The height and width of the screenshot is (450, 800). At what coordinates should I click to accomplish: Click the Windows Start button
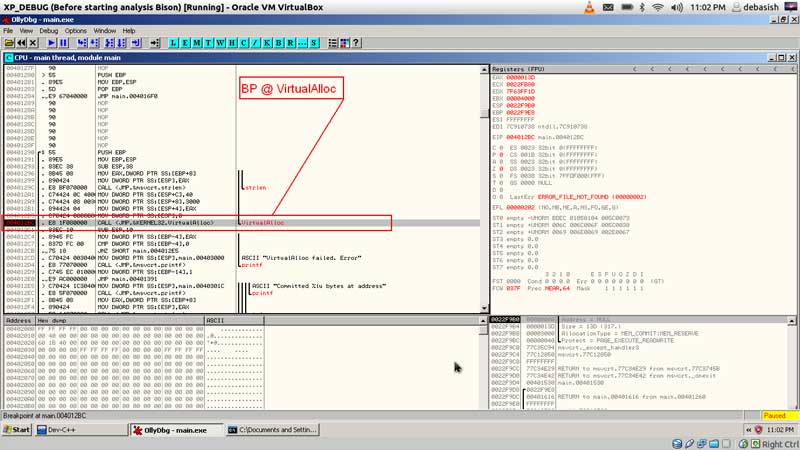[17, 430]
